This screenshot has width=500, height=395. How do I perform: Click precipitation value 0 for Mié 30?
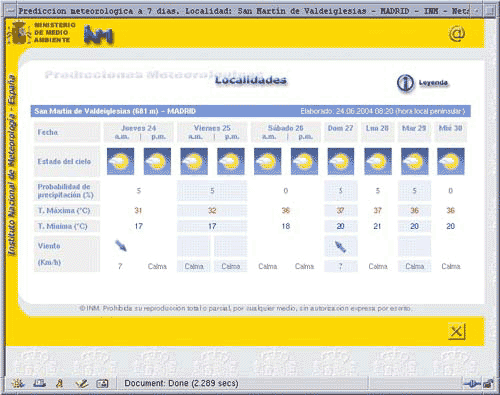click(450, 191)
